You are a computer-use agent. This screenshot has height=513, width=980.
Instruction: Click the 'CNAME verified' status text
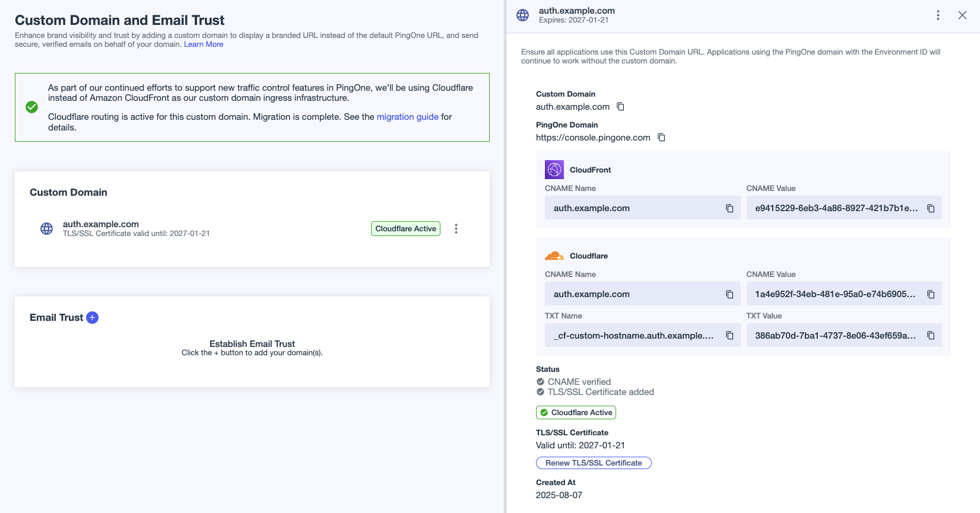[x=579, y=382]
